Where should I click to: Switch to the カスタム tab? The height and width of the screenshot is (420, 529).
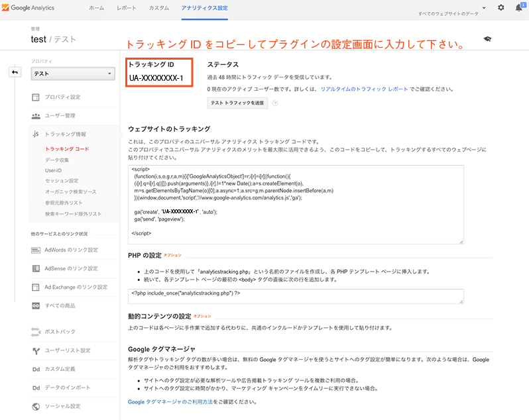point(159,8)
